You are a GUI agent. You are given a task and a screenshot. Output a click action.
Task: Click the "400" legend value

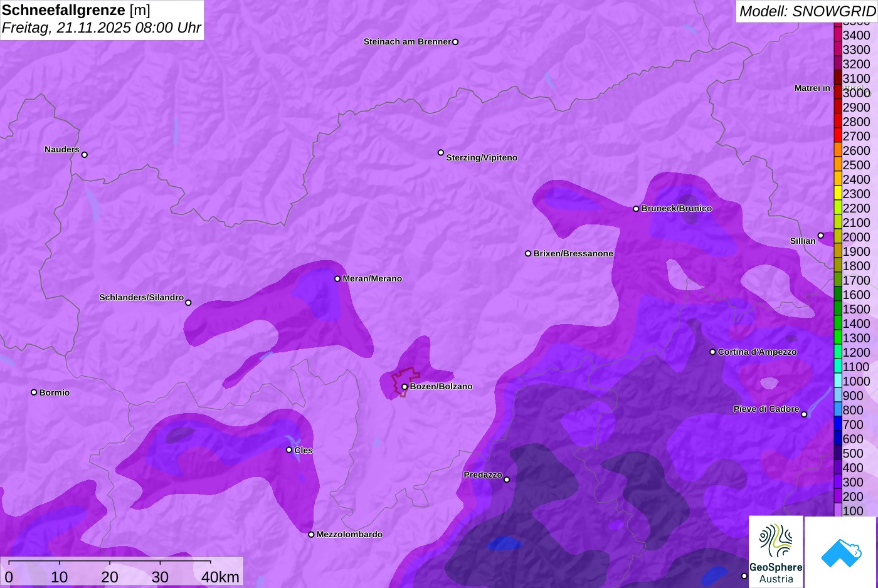click(853, 468)
